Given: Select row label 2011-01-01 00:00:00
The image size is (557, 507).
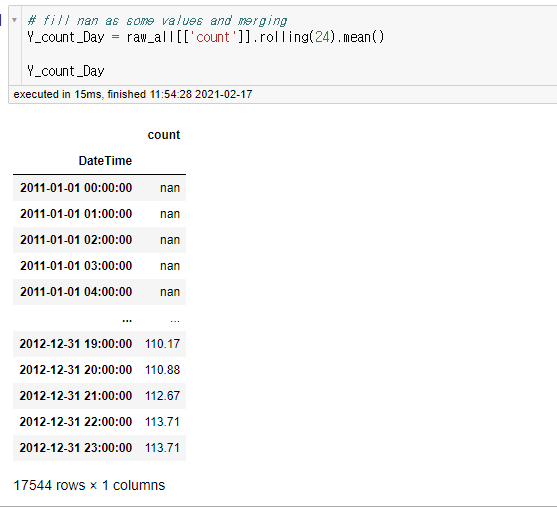Looking at the screenshot, I should (x=76, y=188).
